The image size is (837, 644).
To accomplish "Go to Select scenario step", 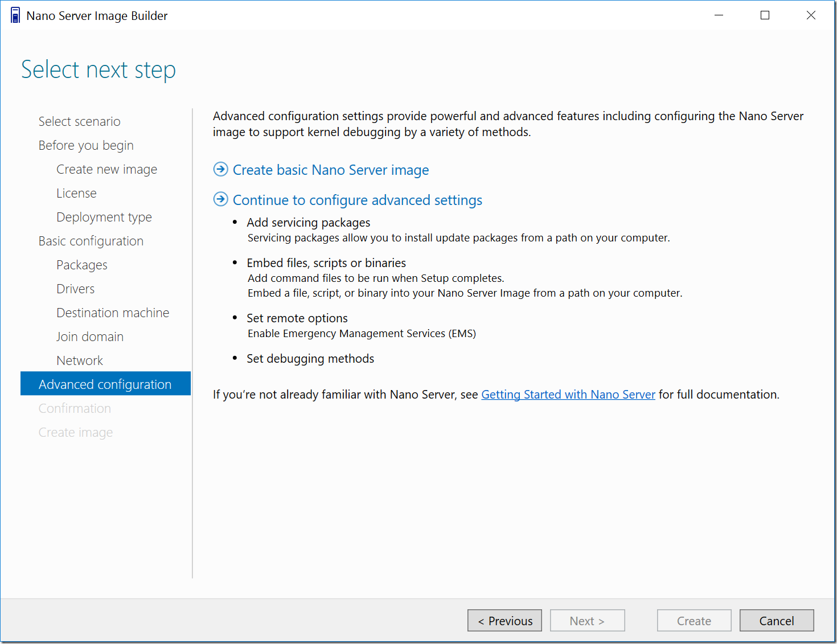I will pos(80,121).
